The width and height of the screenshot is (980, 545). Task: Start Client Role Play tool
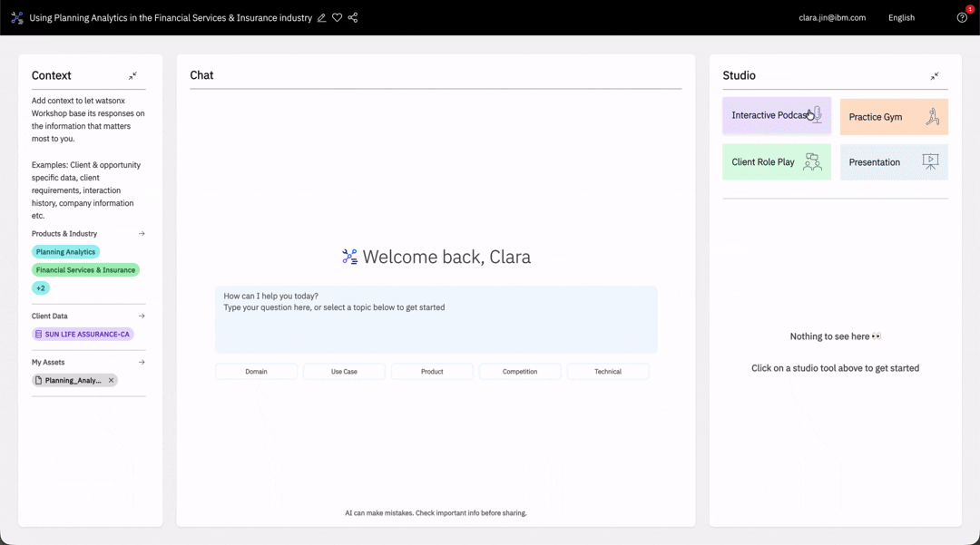click(x=777, y=161)
